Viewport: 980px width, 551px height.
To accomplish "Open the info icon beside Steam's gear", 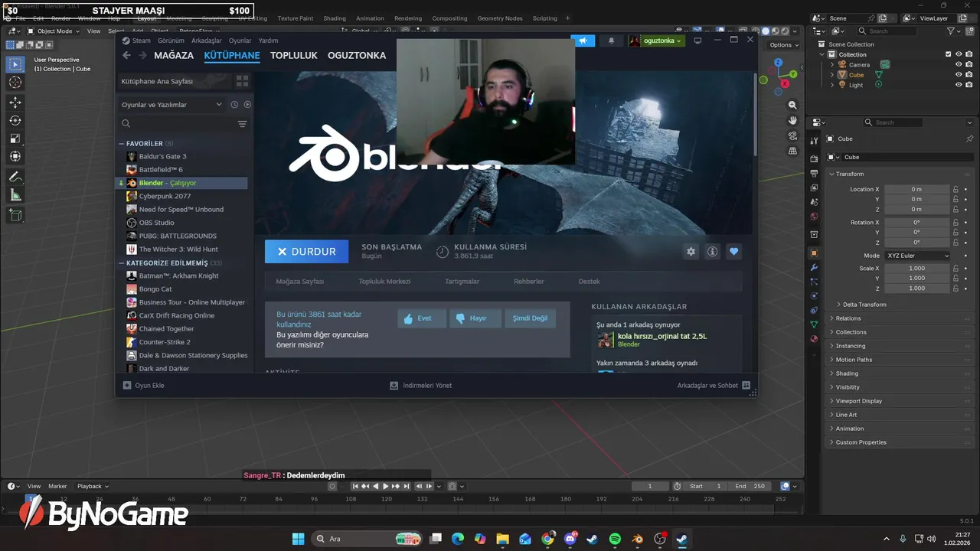I will click(713, 251).
